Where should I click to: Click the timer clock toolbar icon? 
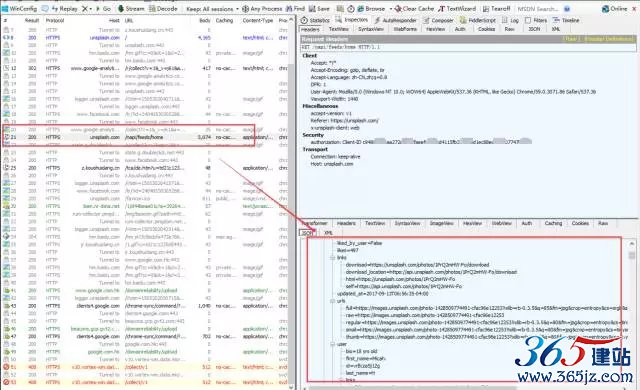[351, 9]
